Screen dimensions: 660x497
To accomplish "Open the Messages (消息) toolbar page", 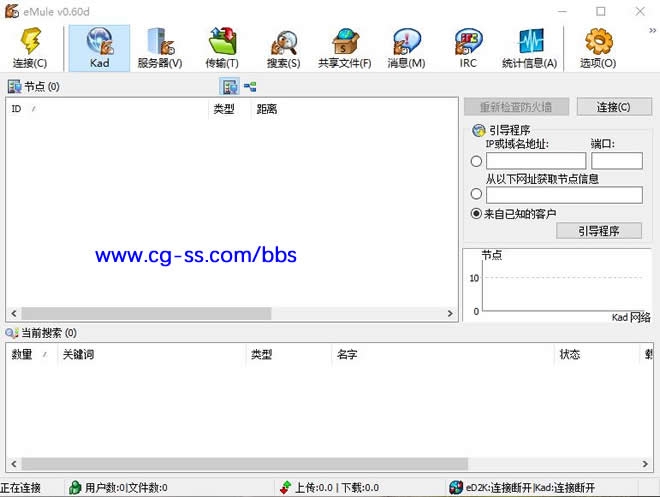I will [x=406, y=47].
